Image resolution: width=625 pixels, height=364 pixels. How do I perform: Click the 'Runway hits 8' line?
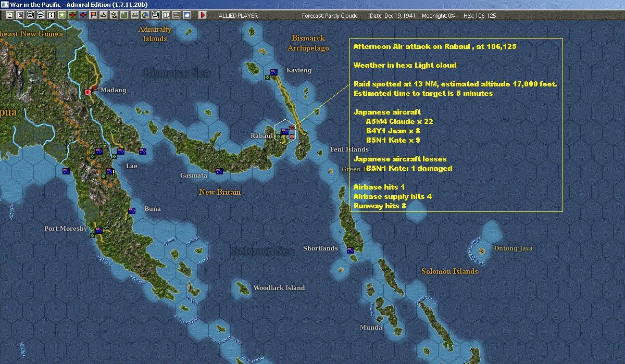click(x=379, y=206)
